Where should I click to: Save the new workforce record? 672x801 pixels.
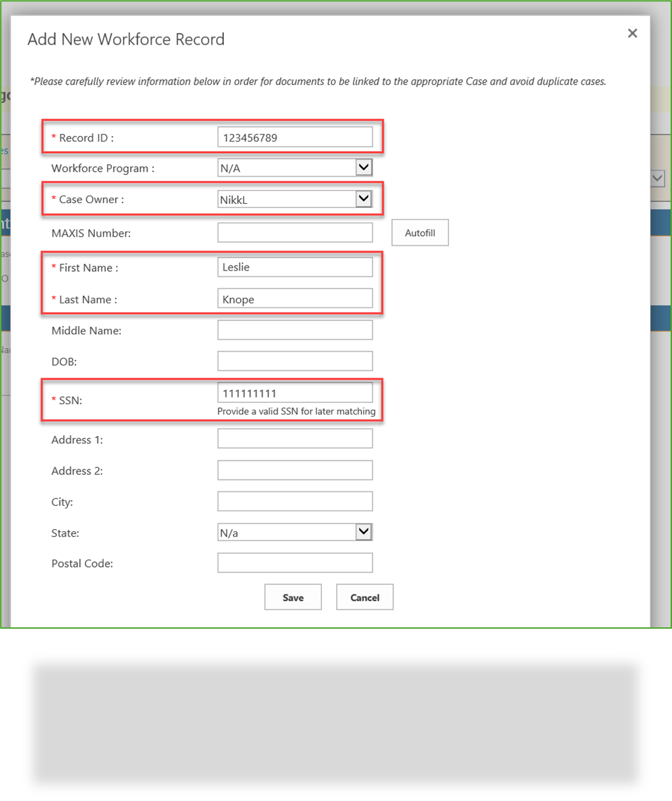292,596
